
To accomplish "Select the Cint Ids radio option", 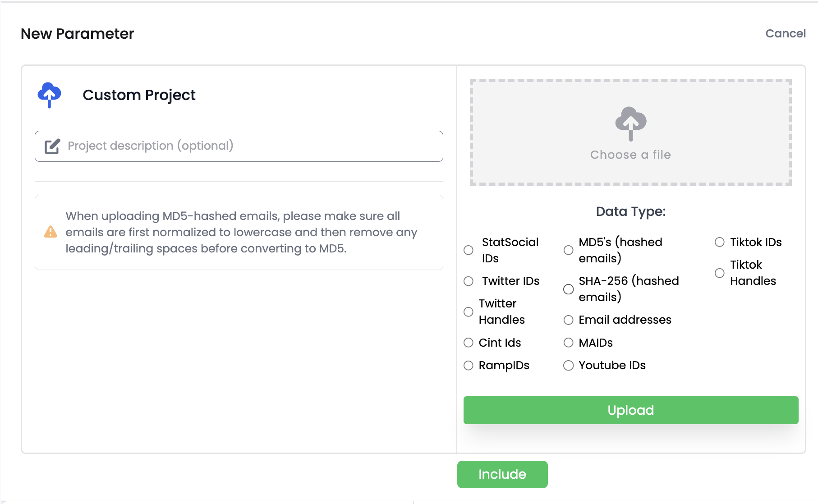I will 469,343.
